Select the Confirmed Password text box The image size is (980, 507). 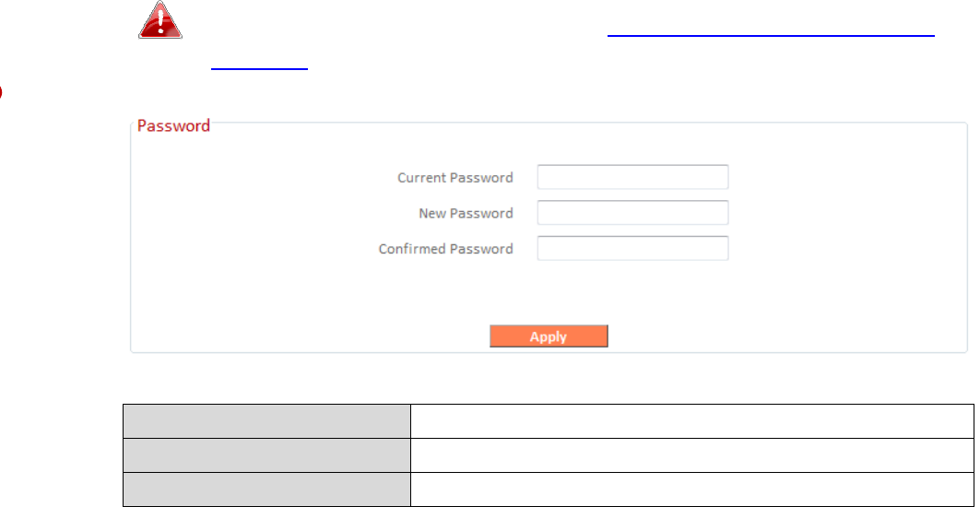(x=632, y=249)
